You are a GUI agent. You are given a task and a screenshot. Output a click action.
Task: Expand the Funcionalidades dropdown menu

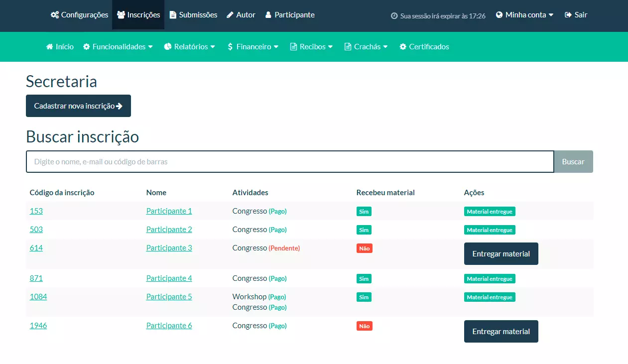(x=118, y=47)
